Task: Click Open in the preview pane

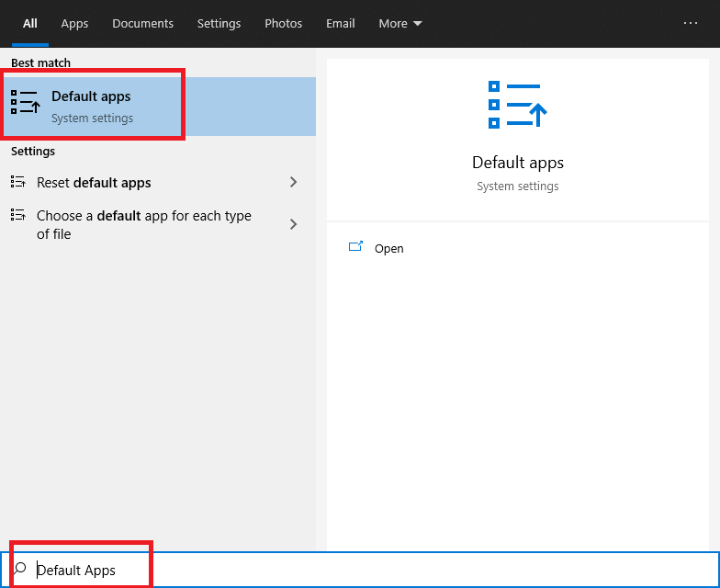Action: tap(389, 248)
